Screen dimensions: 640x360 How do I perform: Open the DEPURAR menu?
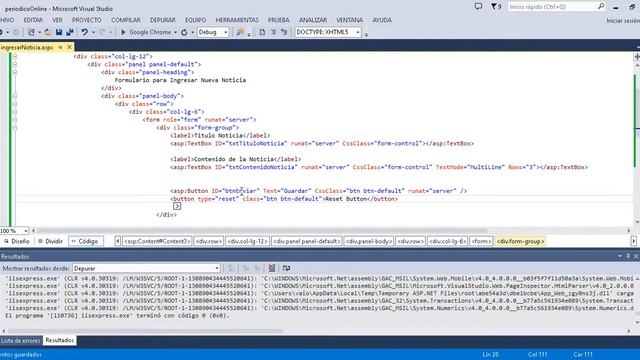(162, 20)
